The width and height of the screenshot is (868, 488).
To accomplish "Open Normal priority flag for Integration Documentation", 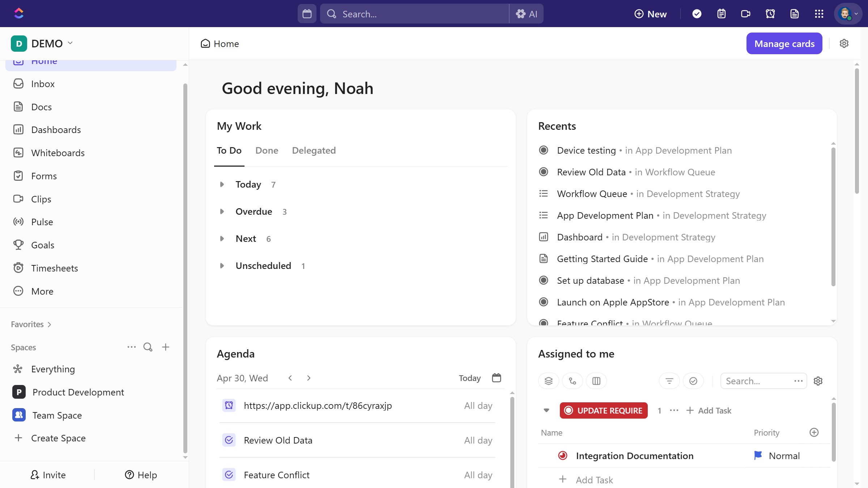I will click(777, 455).
